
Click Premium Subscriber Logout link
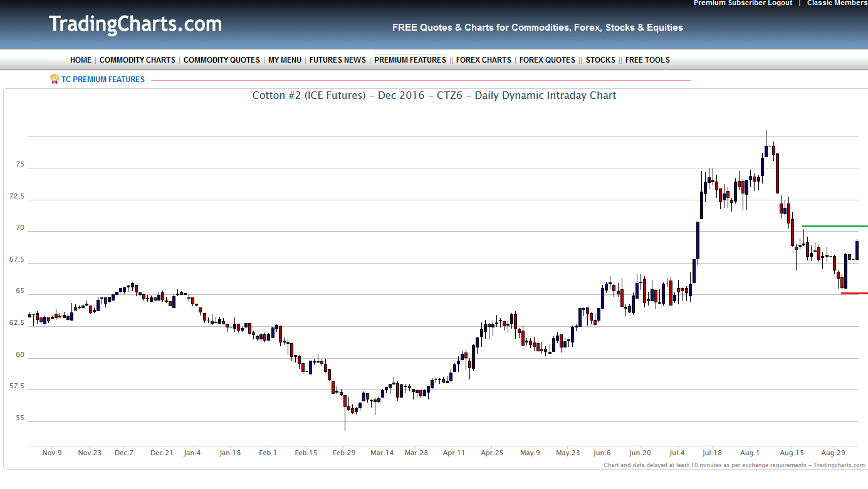743,3
